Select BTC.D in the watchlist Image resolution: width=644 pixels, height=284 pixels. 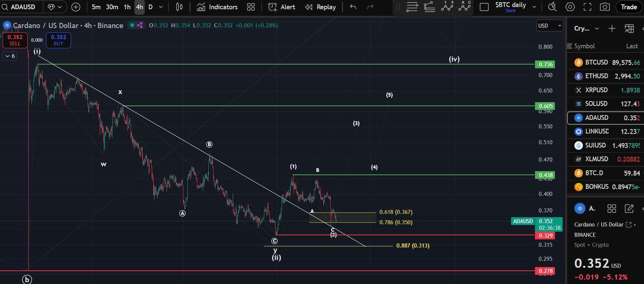pos(606,173)
